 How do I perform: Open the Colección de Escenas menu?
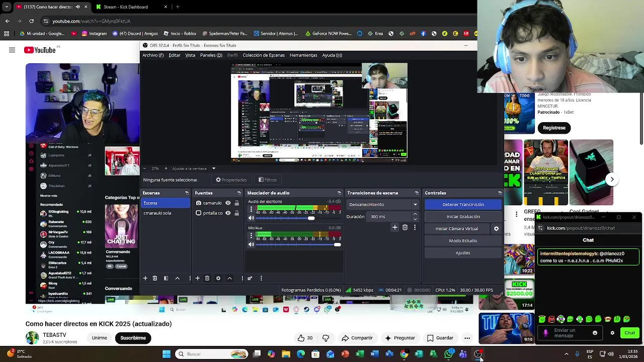pos(264,55)
